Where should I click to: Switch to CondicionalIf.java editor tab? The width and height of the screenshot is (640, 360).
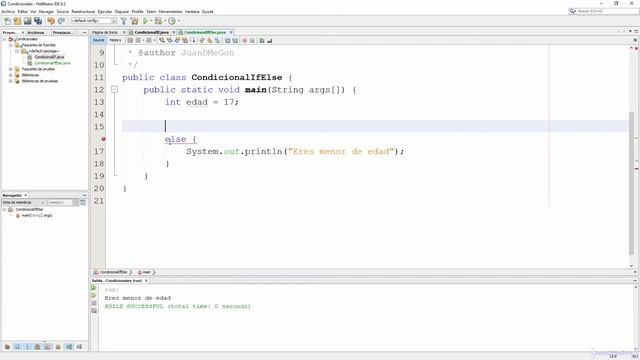(151, 32)
